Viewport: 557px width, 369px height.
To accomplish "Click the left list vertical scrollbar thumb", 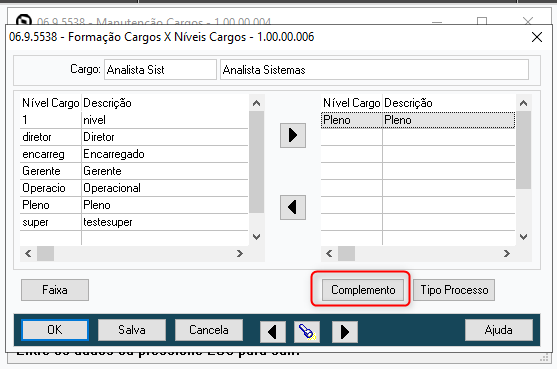I will [256, 162].
